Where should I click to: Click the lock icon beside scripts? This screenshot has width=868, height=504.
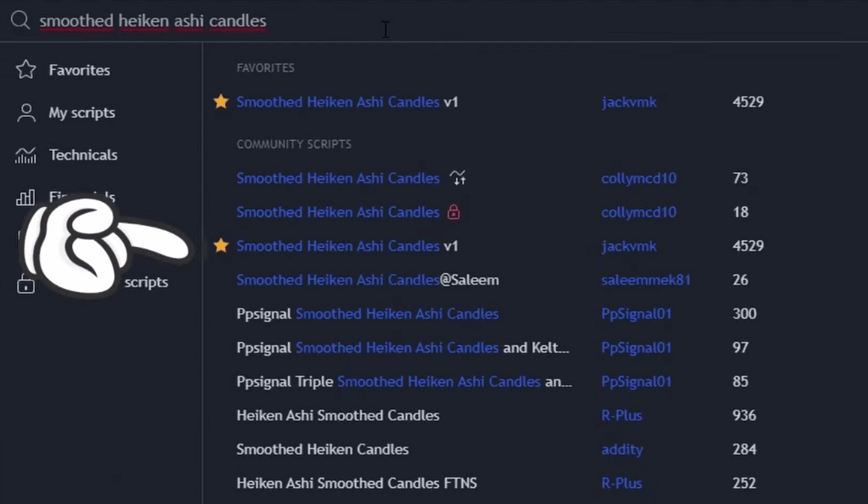25,283
